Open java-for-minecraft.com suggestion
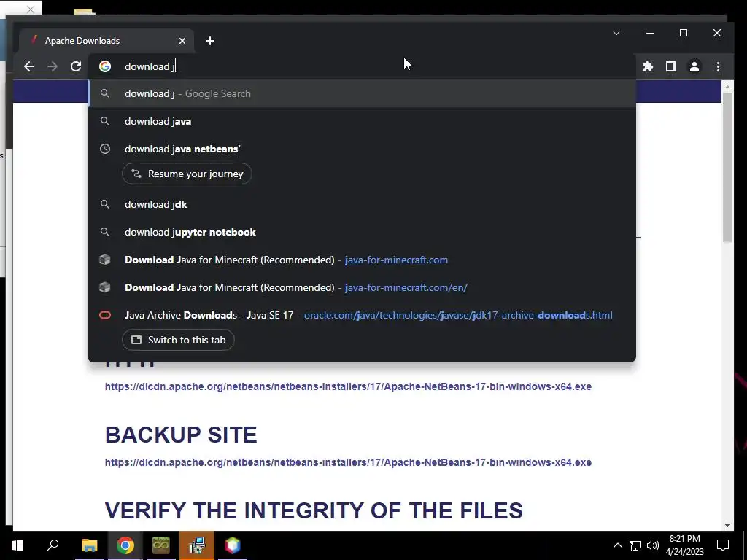 362,260
